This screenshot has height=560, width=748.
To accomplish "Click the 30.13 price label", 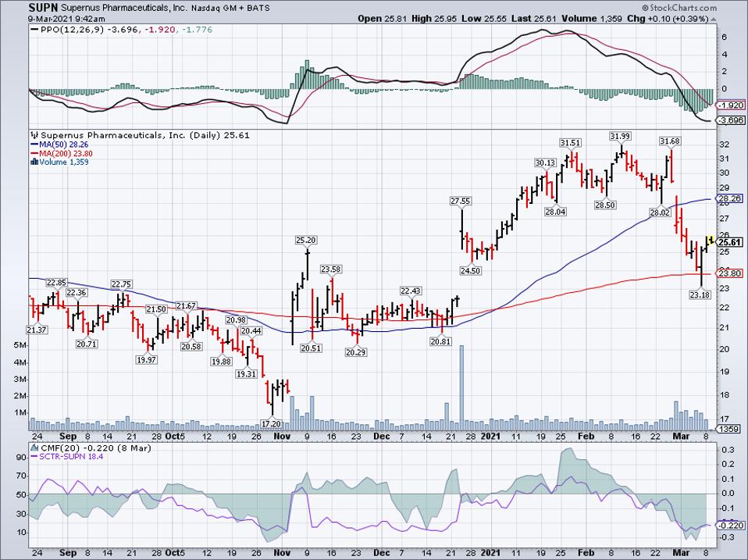I will [x=545, y=162].
